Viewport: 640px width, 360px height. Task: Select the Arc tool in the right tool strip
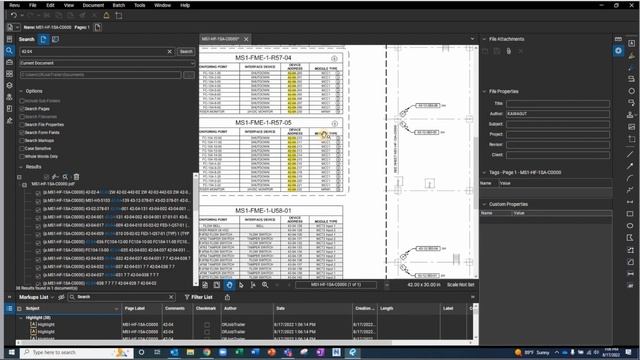631,178
